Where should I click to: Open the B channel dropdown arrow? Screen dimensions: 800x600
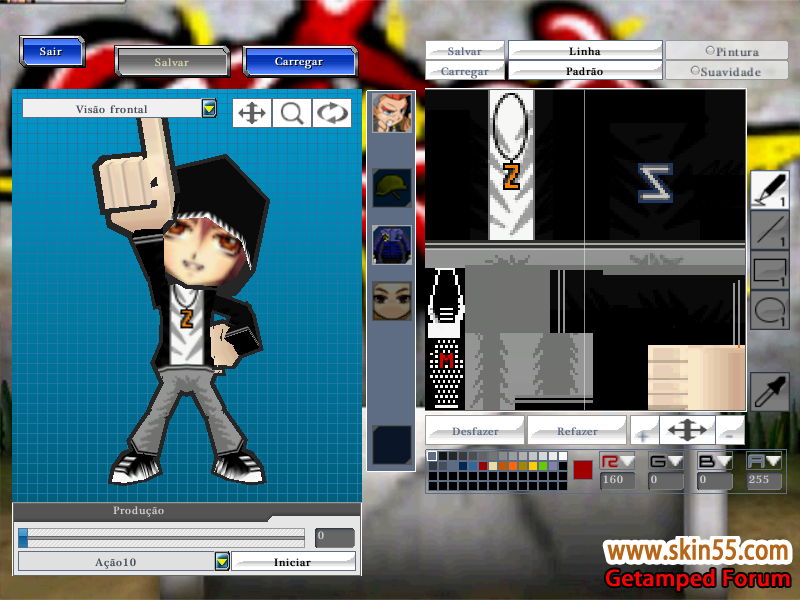[x=724, y=461]
